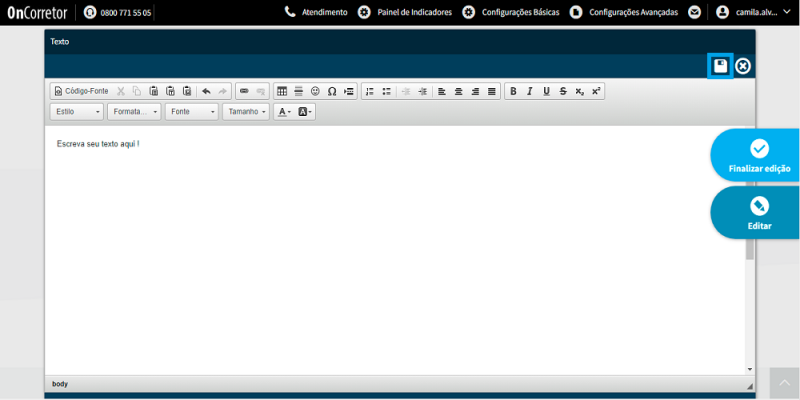Redo the last action
The height and width of the screenshot is (400, 800).
click(222, 91)
